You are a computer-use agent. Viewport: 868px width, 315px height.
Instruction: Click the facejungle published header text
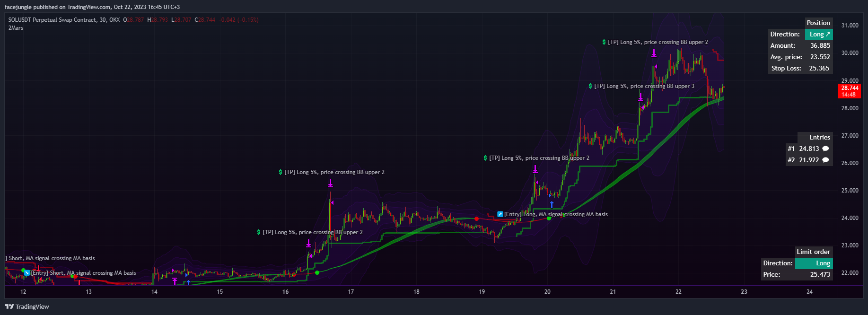pos(92,7)
